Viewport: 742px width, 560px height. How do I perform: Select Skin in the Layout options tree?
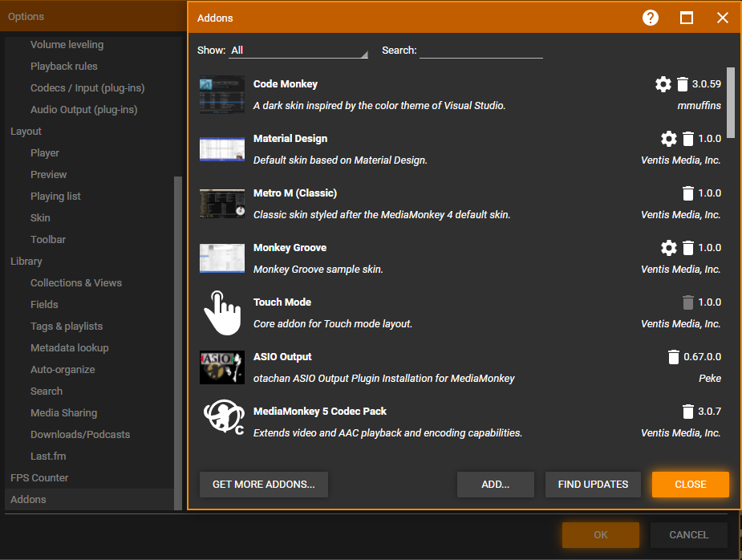(x=40, y=217)
